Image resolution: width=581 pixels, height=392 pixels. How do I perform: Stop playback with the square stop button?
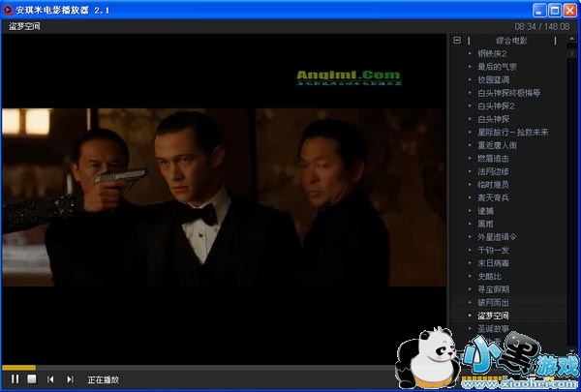pyautogui.click(x=32, y=379)
